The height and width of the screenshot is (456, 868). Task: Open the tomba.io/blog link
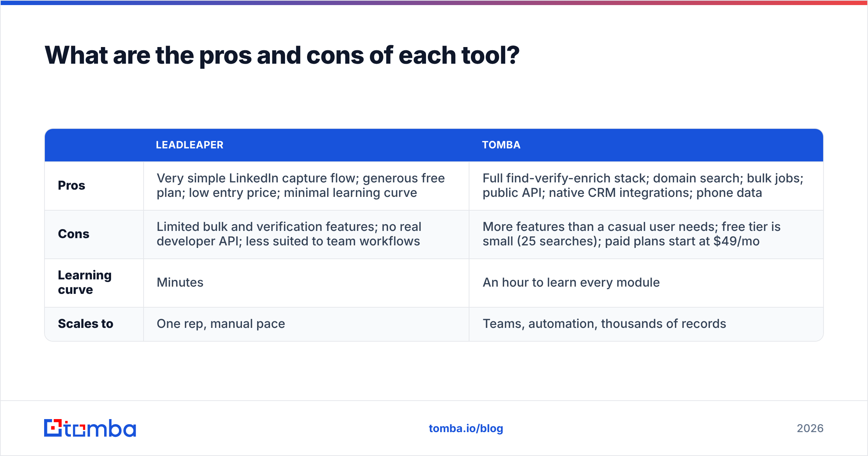coord(466,428)
